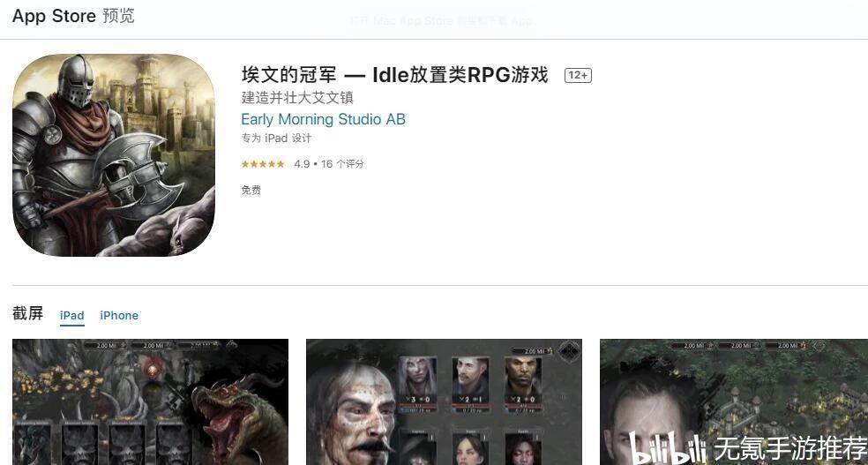868x465 pixels.
Task: Open the Early Morning Studio AB developer link
Action: tap(323, 119)
